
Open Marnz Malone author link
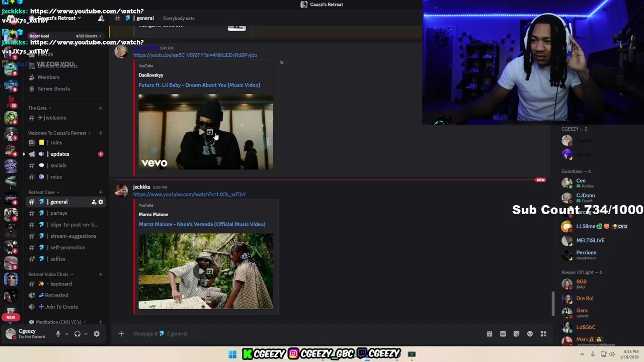(153, 214)
